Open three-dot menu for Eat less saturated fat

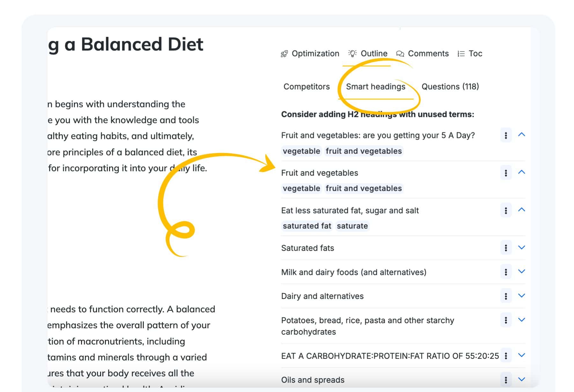pyautogui.click(x=506, y=211)
